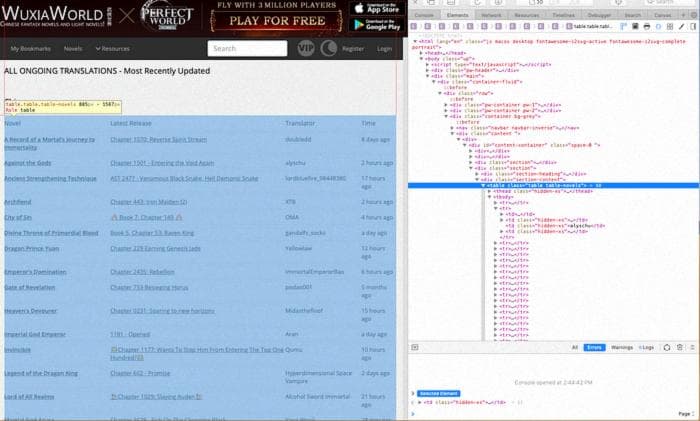Select the Selected Element badge in console
Viewport: 700px width, 421px height.
439,393
